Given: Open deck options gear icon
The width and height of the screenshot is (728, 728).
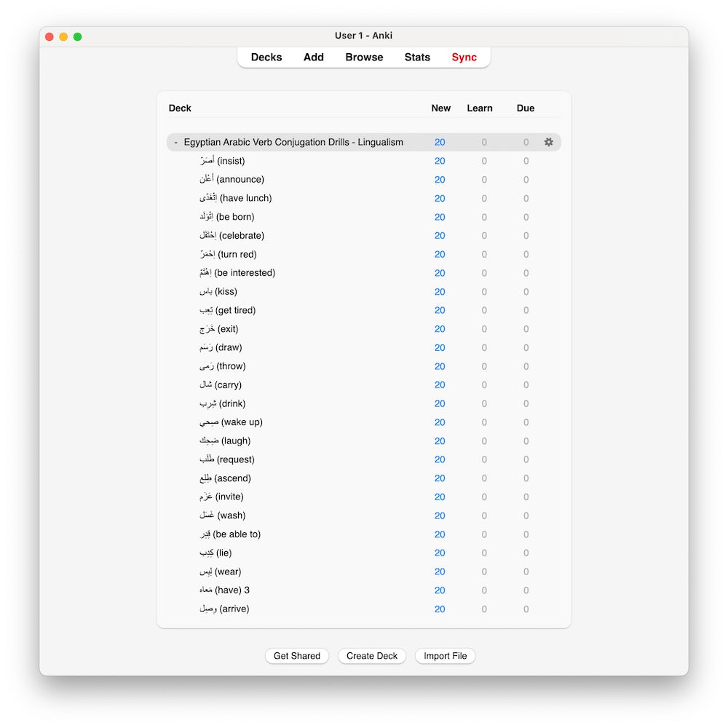Looking at the screenshot, I should [548, 142].
